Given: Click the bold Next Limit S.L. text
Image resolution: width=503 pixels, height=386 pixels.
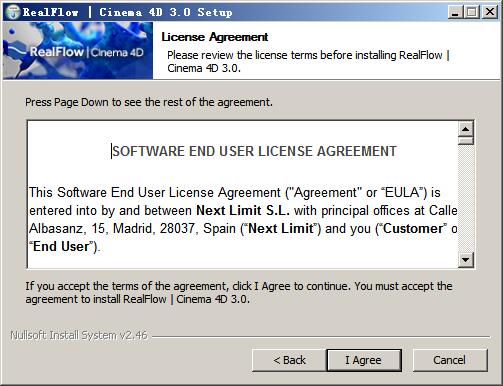Looking at the screenshot, I should (x=243, y=210).
